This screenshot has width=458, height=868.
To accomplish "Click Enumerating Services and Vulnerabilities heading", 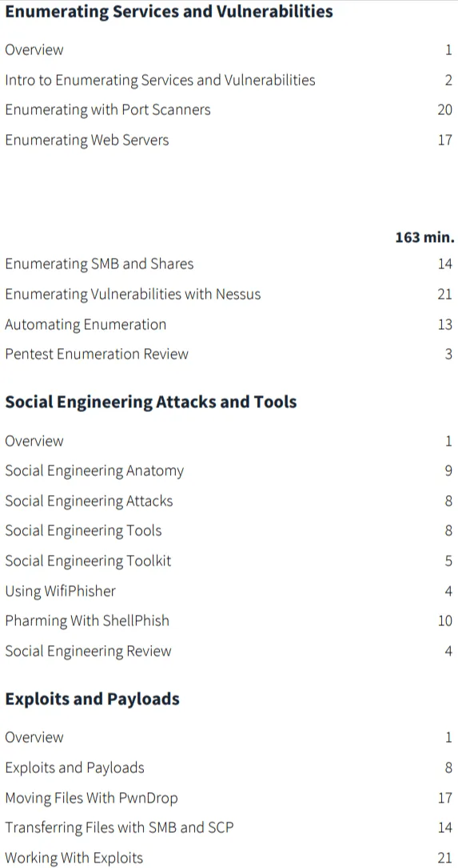I will [169, 12].
